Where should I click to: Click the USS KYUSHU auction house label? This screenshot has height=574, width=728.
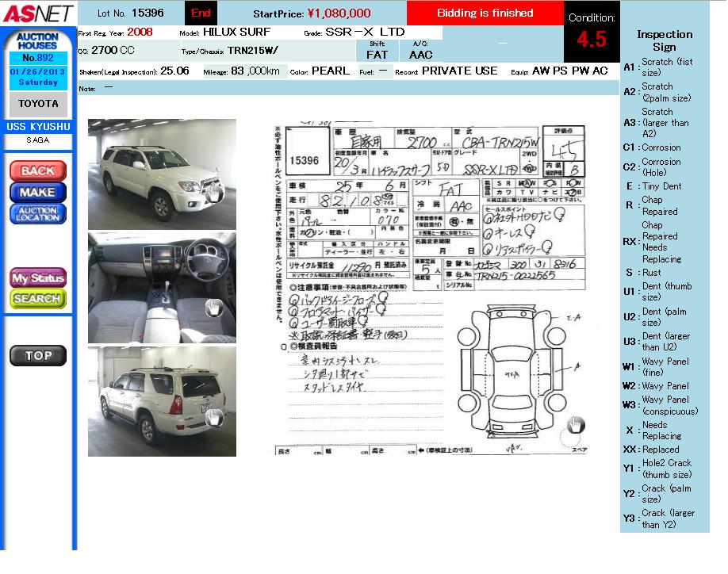38,127
